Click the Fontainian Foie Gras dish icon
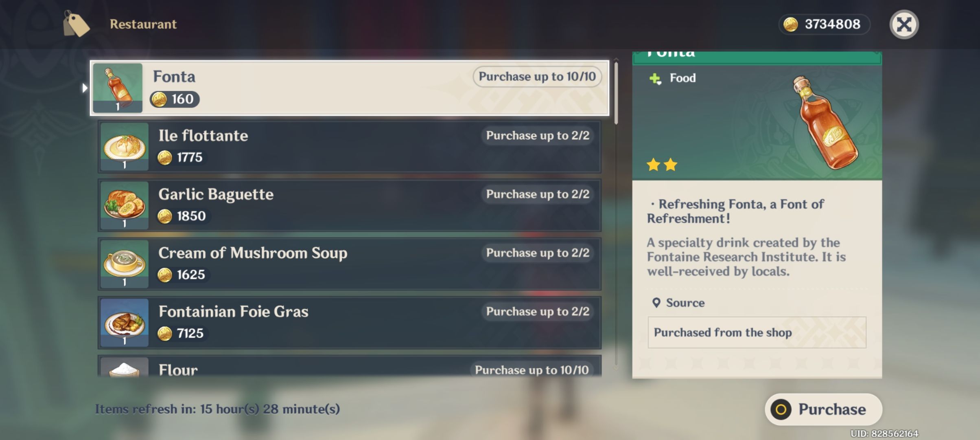Image resolution: width=980 pixels, height=440 pixels. 124,323
